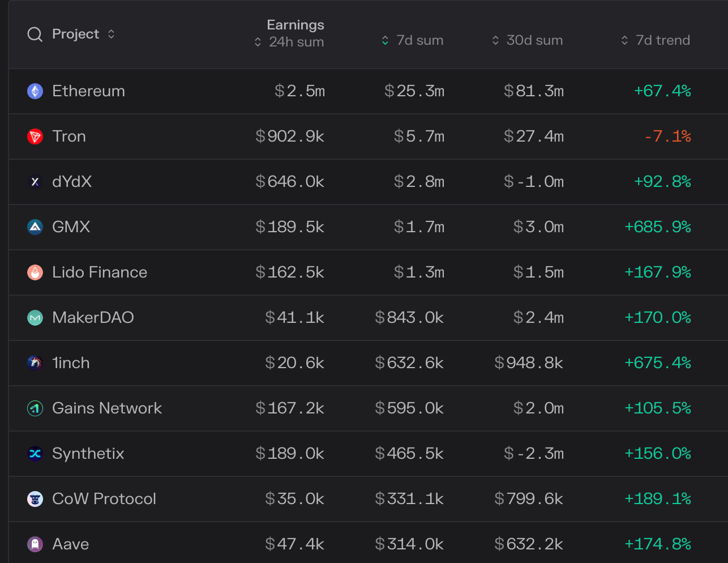Viewport: 728px width, 563px height.
Task: Open the Lido Finance project name
Action: 100,272
